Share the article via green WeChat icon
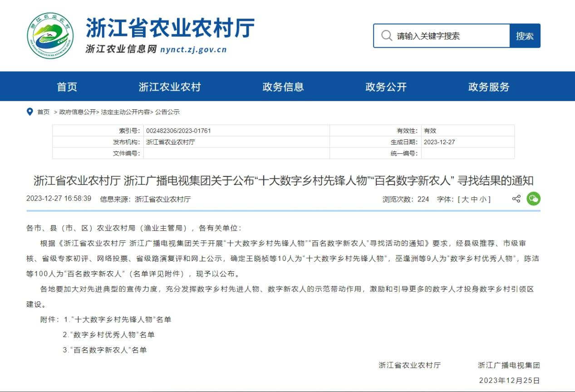 533,199
